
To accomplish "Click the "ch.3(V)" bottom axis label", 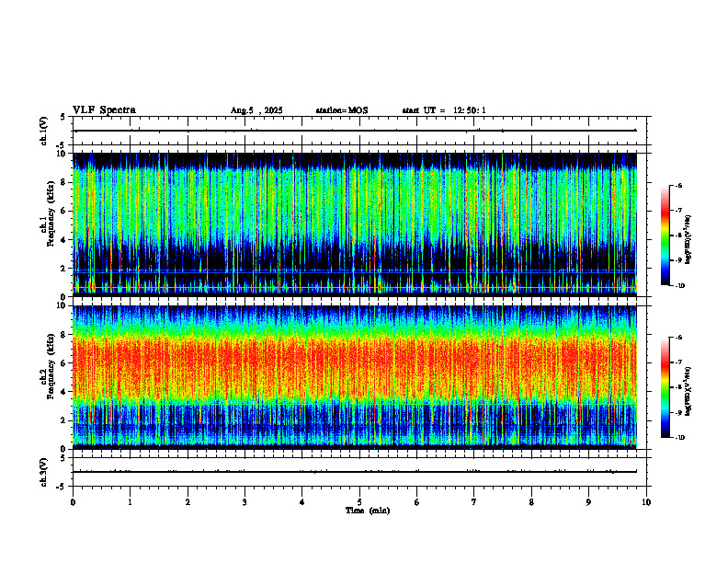I will pos(44,472).
